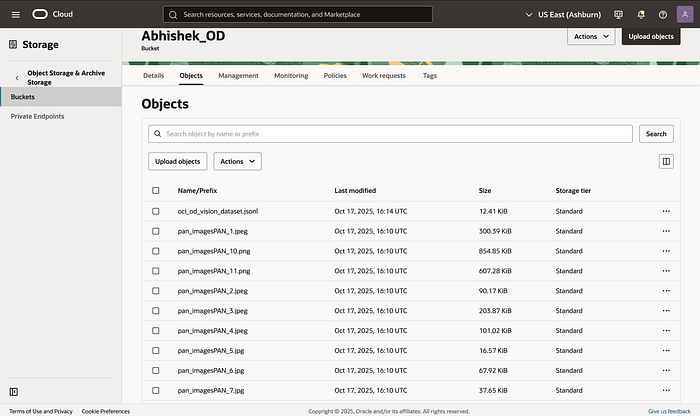Screen dimensions: 700x416
Task: Open the Actions dropdown beside the bucket title
Action: pos(591,37)
